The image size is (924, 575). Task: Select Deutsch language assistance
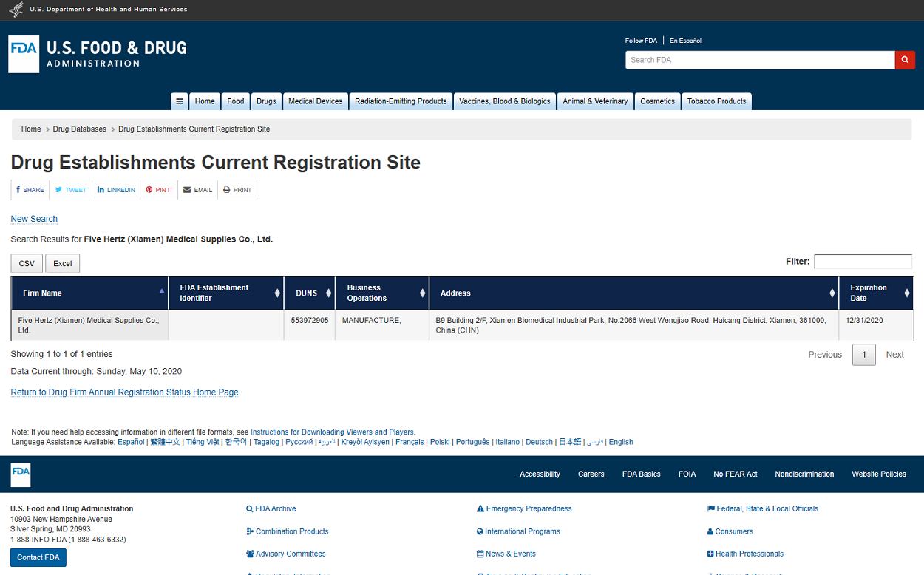539,442
